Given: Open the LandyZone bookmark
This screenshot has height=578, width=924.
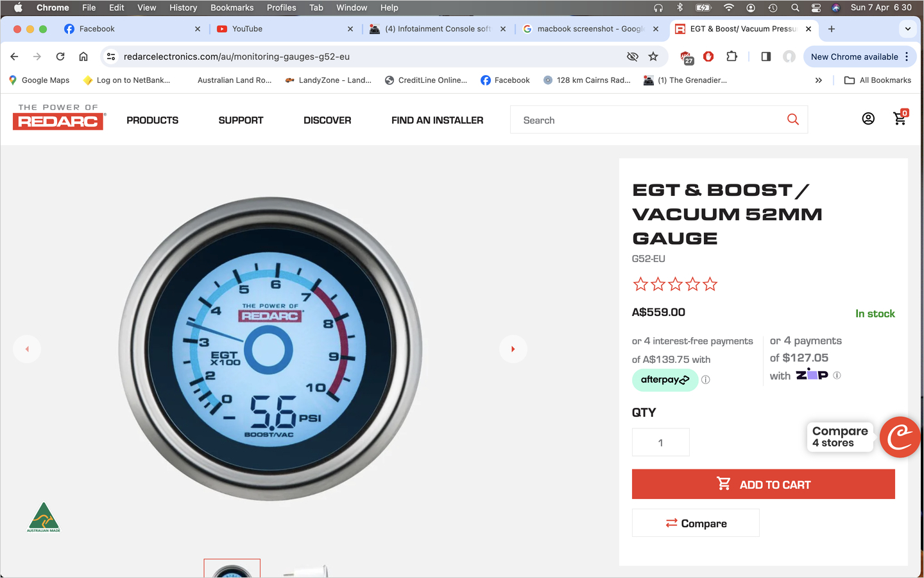Looking at the screenshot, I should 329,80.
